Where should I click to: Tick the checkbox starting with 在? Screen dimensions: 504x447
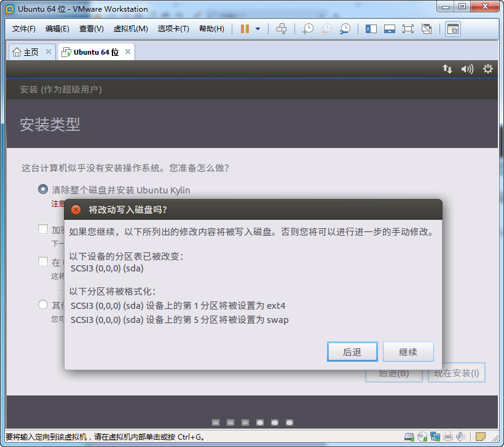pos(43,262)
